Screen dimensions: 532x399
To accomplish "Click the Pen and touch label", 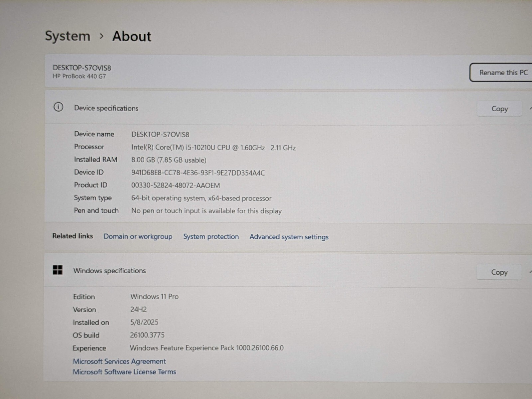I will point(96,210).
